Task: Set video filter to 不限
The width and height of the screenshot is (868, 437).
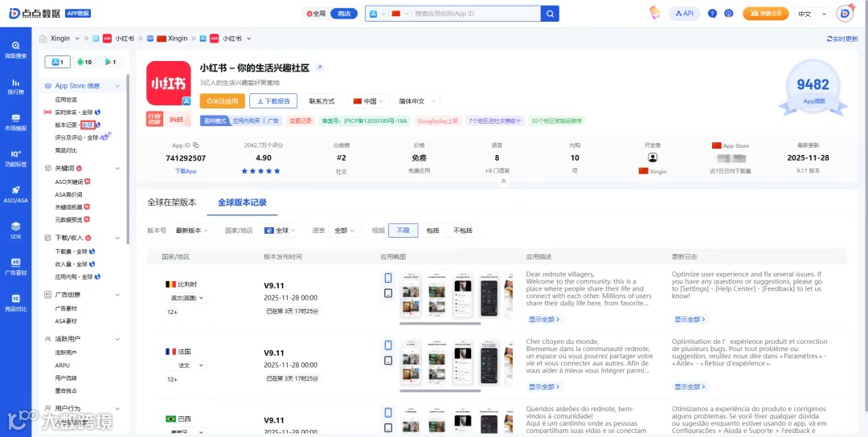Action: 403,231
